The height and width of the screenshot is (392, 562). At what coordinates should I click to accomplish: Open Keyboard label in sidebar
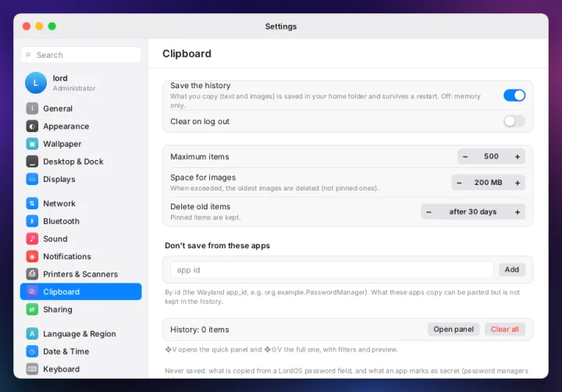(x=62, y=369)
